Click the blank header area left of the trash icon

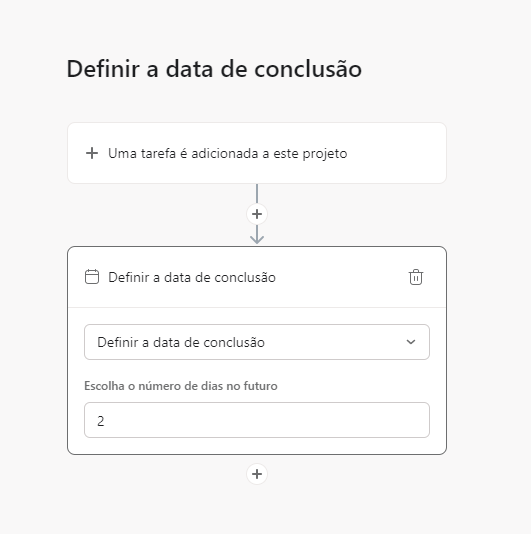click(x=341, y=277)
